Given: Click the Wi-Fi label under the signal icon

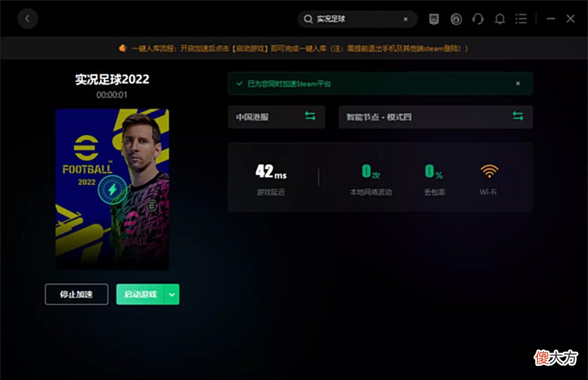Looking at the screenshot, I should point(488,192).
